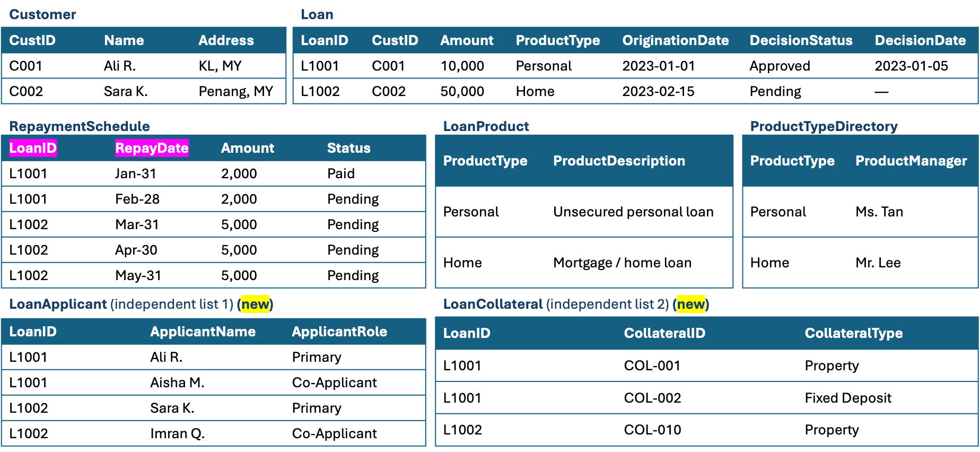Image resolution: width=980 pixels, height=452 pixels.
Task: Select the "2023-02-15" origination date
Action: point(658,91)
